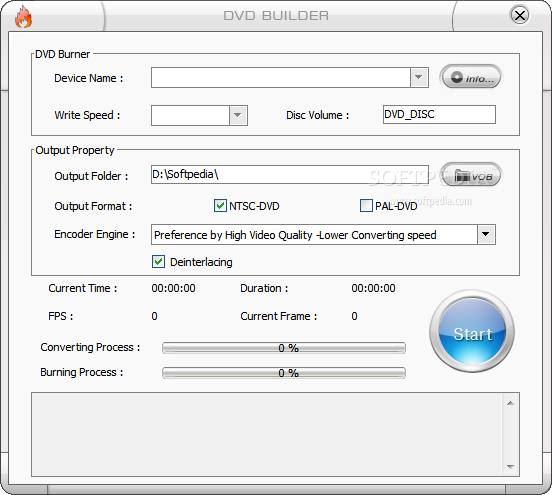Click the Encoder Engine : label
552x495 pixels.
click(95, 234)
